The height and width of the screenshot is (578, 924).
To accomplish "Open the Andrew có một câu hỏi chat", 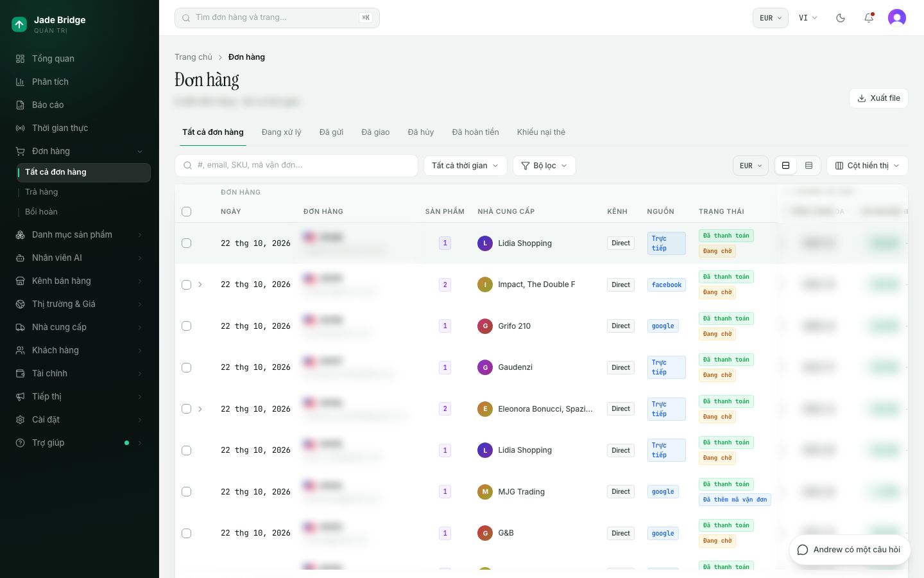I will (850, 550).
